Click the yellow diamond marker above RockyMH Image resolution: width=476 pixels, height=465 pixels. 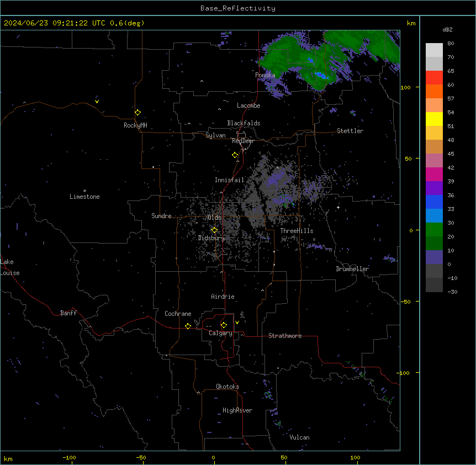pos(138,113)
